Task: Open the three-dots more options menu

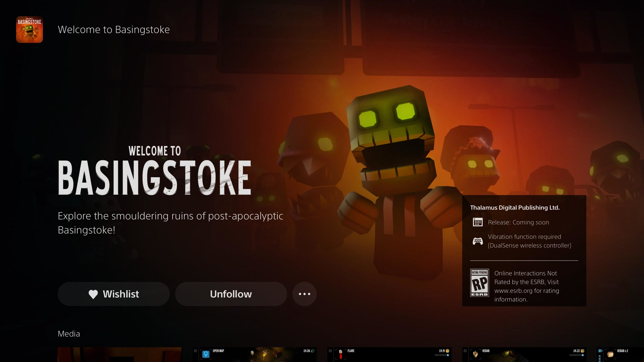Action: [305, 294]
